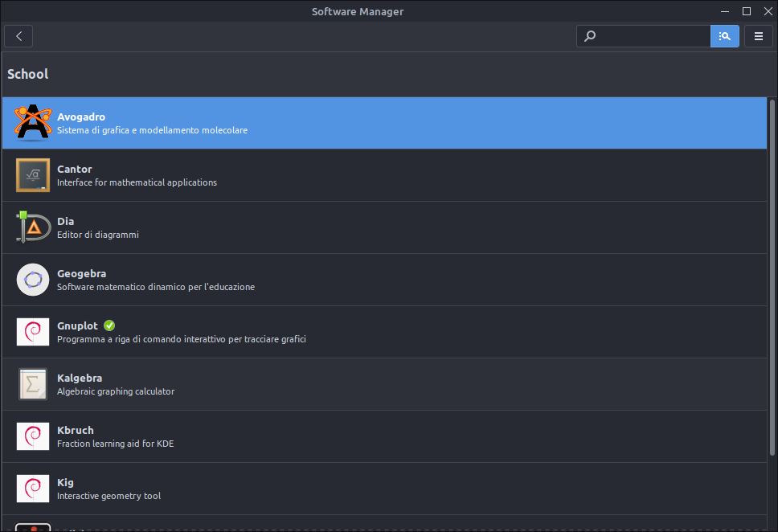Open the Kig title text
Screen dimensions: 778x532
(65, 483)
